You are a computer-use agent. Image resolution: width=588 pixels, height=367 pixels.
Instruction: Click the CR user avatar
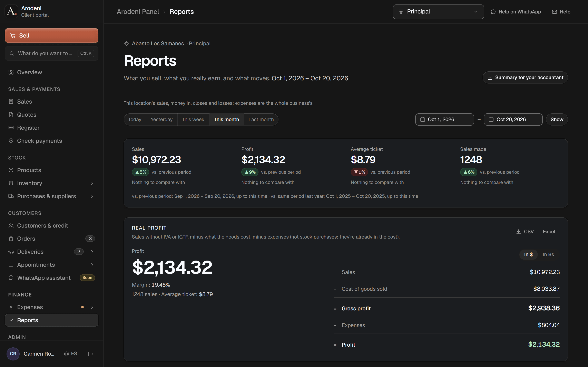click(x=13, y=354)
